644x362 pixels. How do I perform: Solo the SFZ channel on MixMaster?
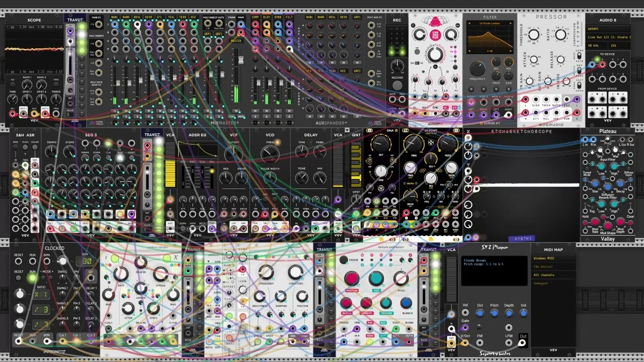click(x=160, y=117)
